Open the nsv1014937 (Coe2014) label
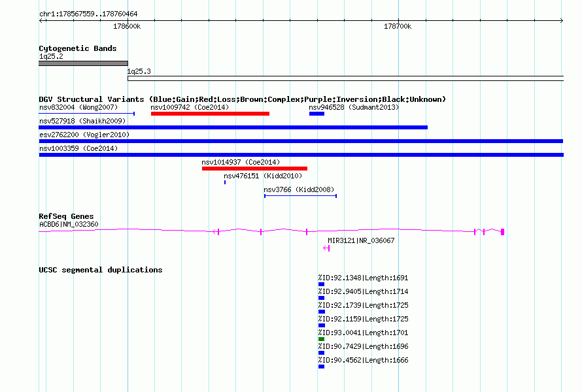The width and height of the screenshot is (582, 392). point(241,162)
